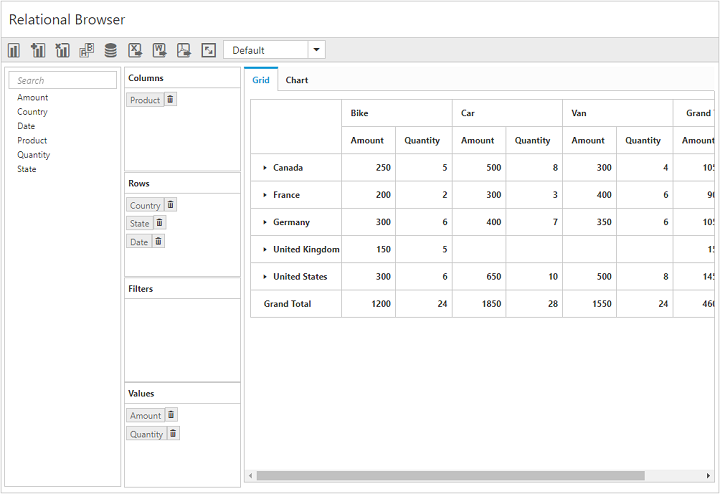This screenshot has height=494, width=720.
Task: Export the grid to PDF
Action: click(183, 50)
